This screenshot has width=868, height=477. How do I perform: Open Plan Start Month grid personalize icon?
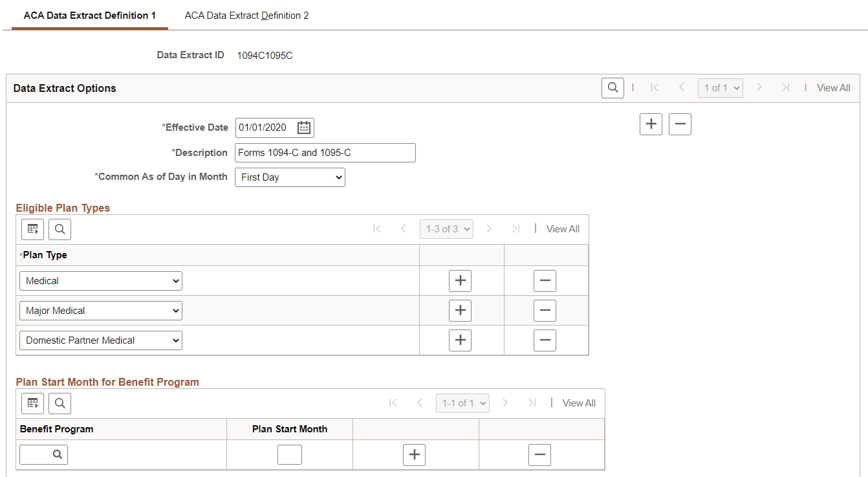pos(32,403)
